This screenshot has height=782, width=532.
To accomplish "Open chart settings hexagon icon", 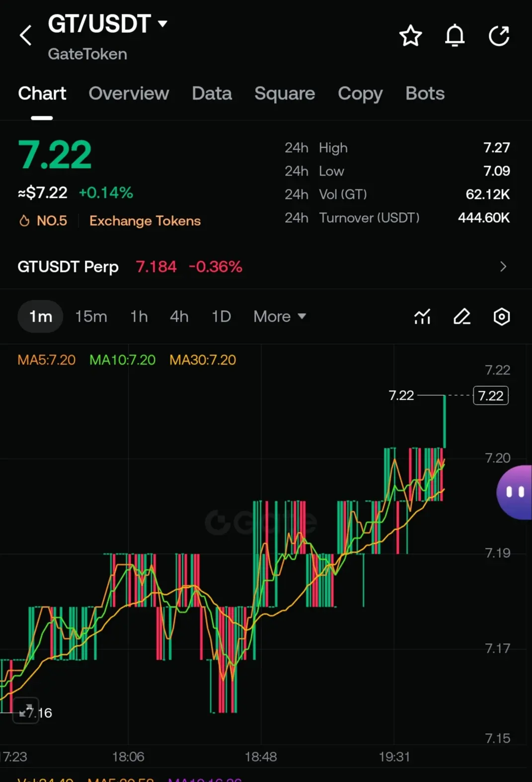I will pos(502,317).
